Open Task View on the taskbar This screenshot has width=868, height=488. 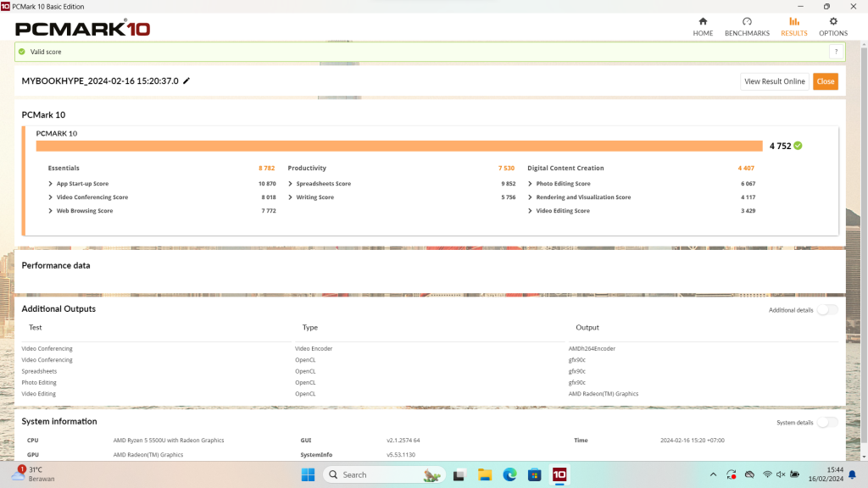459,474
